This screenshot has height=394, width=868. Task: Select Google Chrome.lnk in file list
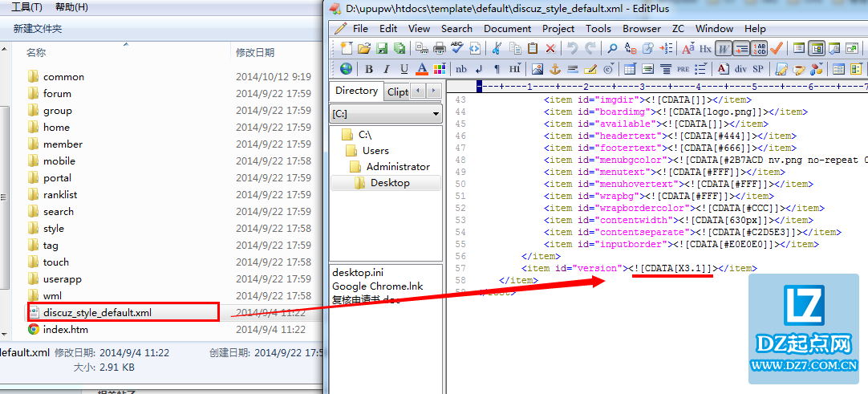tap(378, 286)
